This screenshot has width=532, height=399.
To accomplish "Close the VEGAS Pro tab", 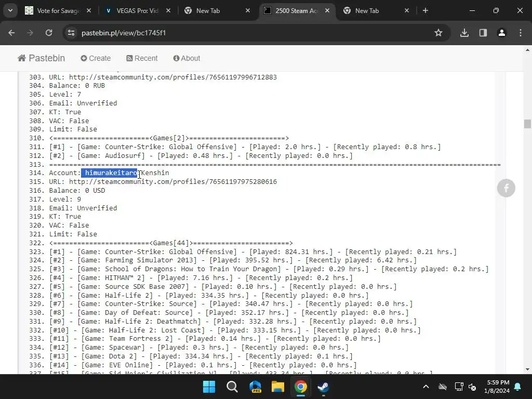I will [x=168, y=10].
